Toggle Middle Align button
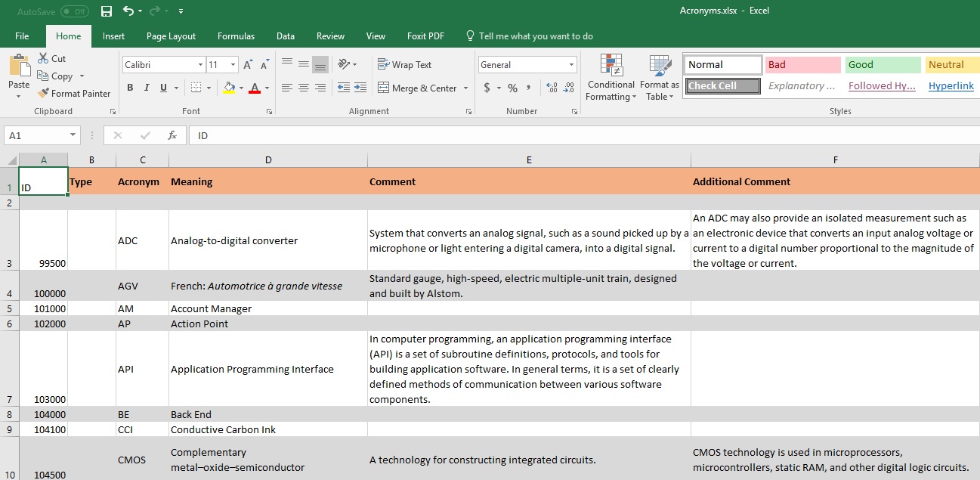Image resolution: width=980 pixels, height=480 pixels. point(304,64)
